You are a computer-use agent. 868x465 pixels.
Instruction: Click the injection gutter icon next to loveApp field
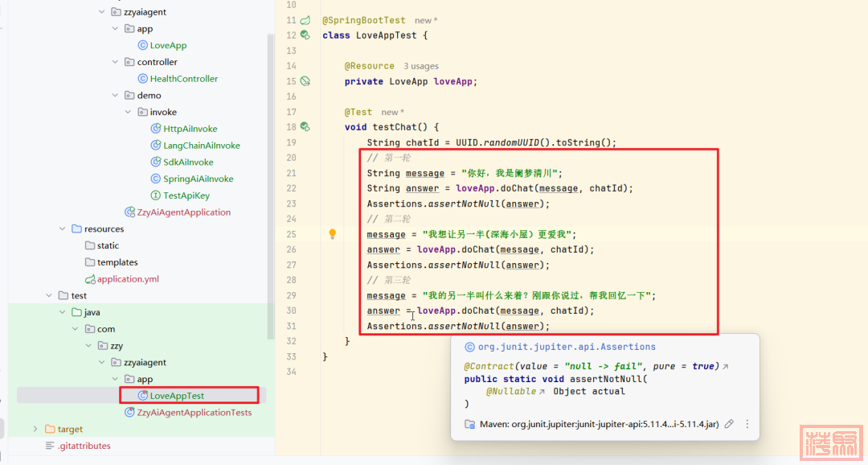[x=305, y=81]
